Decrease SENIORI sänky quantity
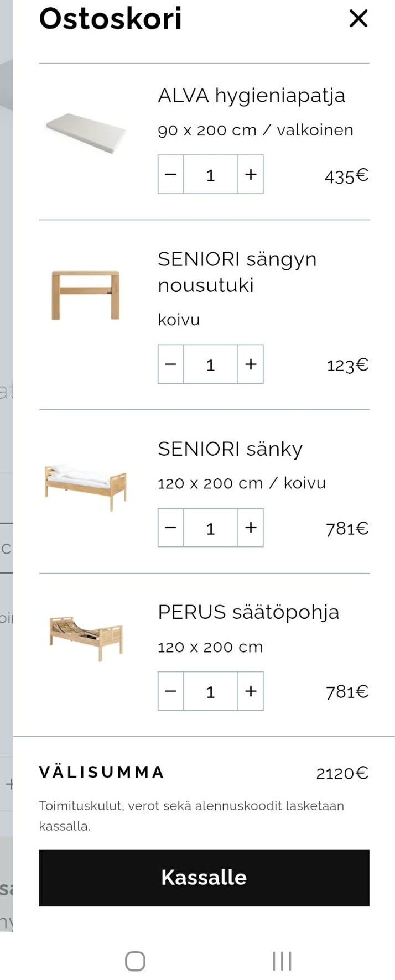Screen dimensions: 395x980 (x=170, y=528)
